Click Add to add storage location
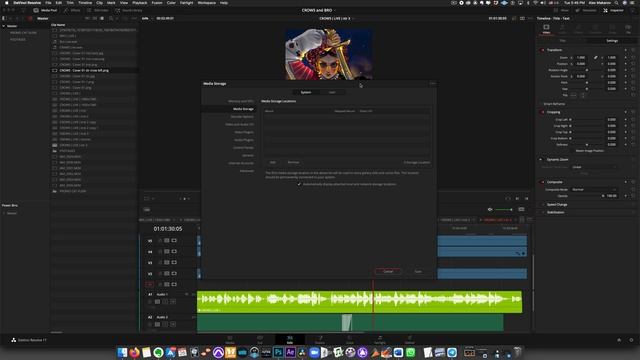The height and width of the screenshot is (360, 640). 273,162
